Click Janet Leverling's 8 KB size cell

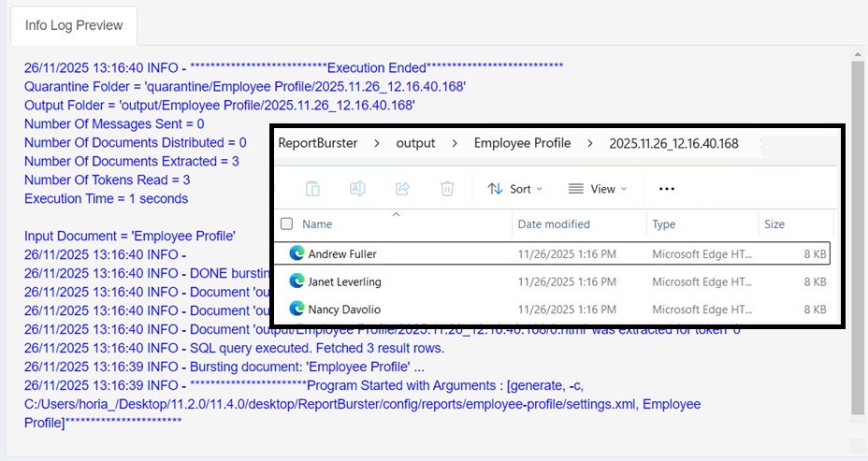[x=815, y=281]
